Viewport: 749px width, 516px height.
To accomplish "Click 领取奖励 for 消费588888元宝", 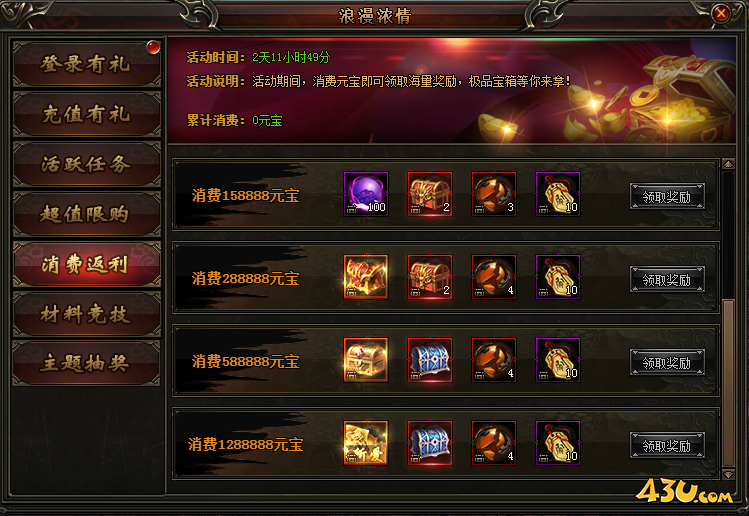I will [667, 363].
